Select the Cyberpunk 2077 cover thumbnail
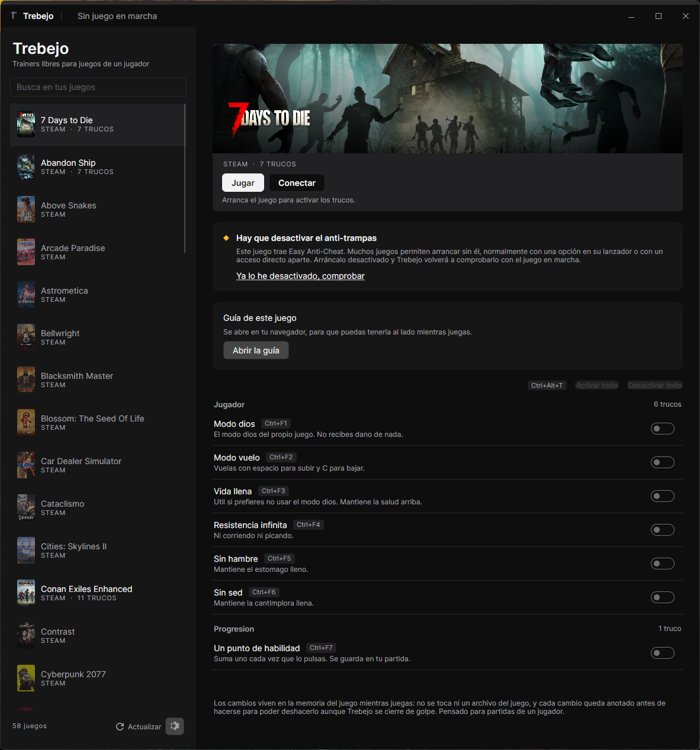 pyautogui.click(x=26, y=678)
